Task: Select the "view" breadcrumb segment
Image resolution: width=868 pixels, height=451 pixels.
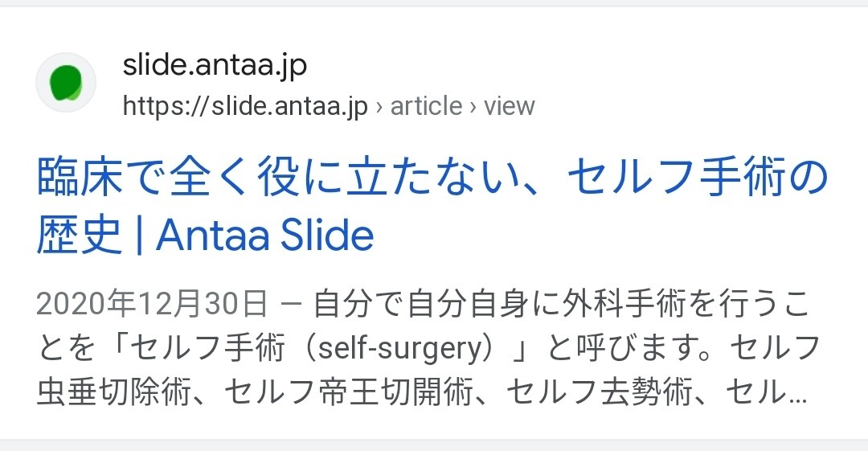Action: (x=509, y=106)
